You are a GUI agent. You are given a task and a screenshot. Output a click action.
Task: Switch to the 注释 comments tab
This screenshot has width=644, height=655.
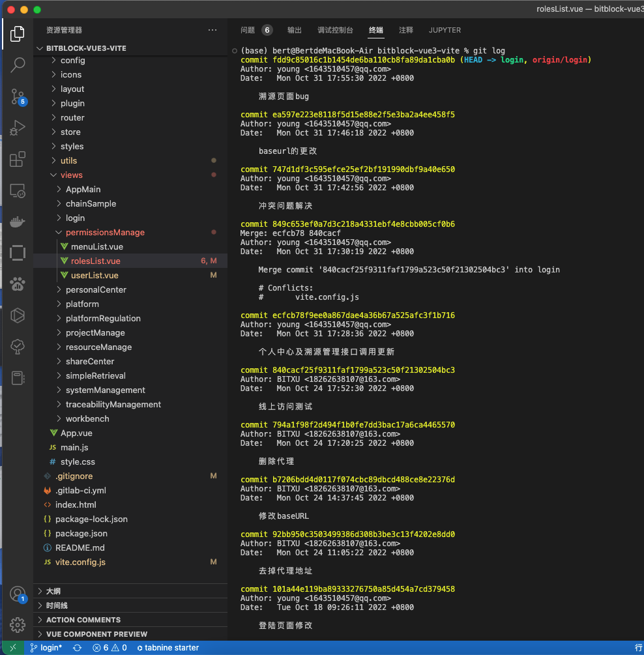coord(406,30)
